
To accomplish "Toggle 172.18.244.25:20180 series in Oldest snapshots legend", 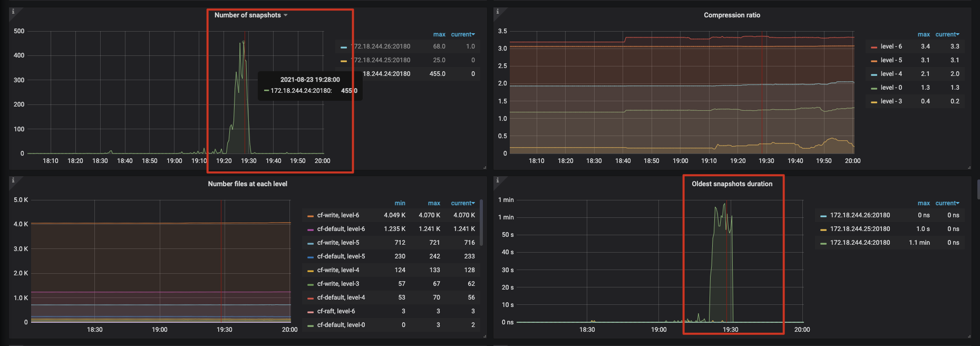I will tap(860, 229).
